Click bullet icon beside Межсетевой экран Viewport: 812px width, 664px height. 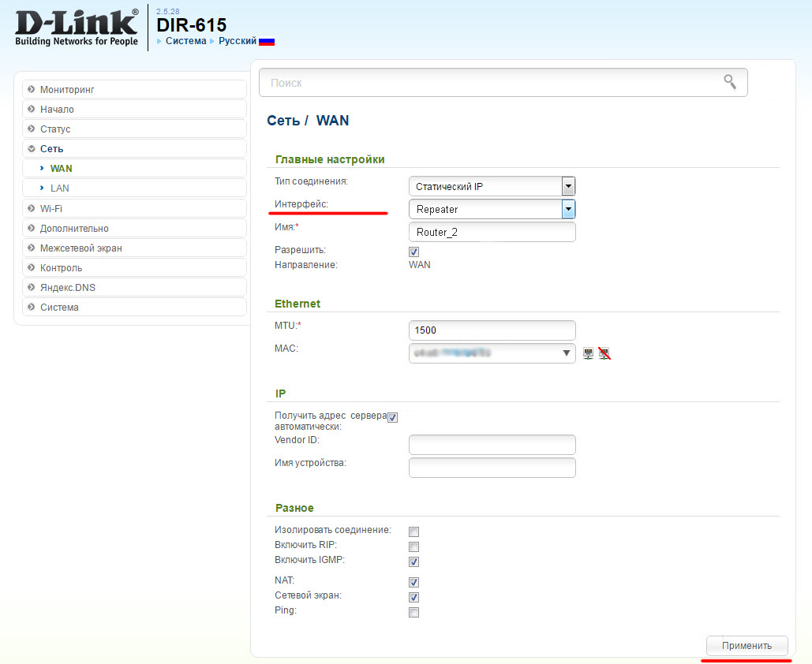click(31, 248)
